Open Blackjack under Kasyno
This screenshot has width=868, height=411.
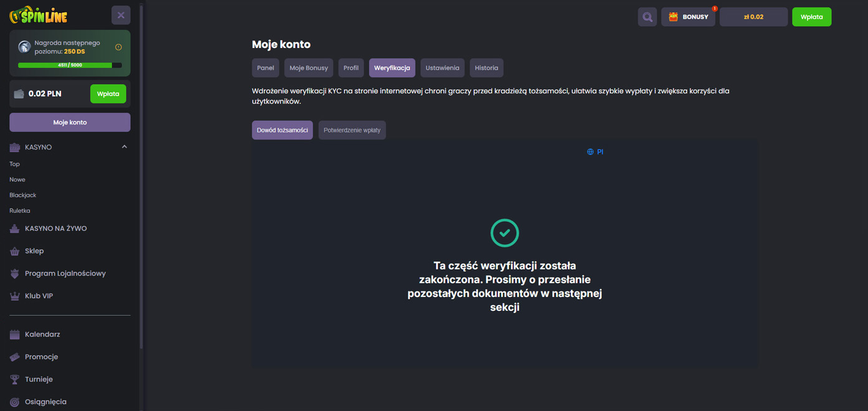(23, 195)
